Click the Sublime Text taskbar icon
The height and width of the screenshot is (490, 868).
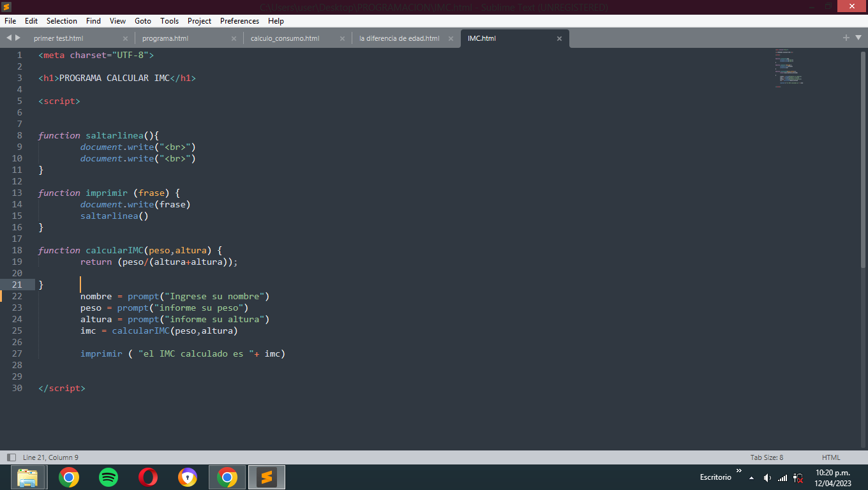(267, 477)
